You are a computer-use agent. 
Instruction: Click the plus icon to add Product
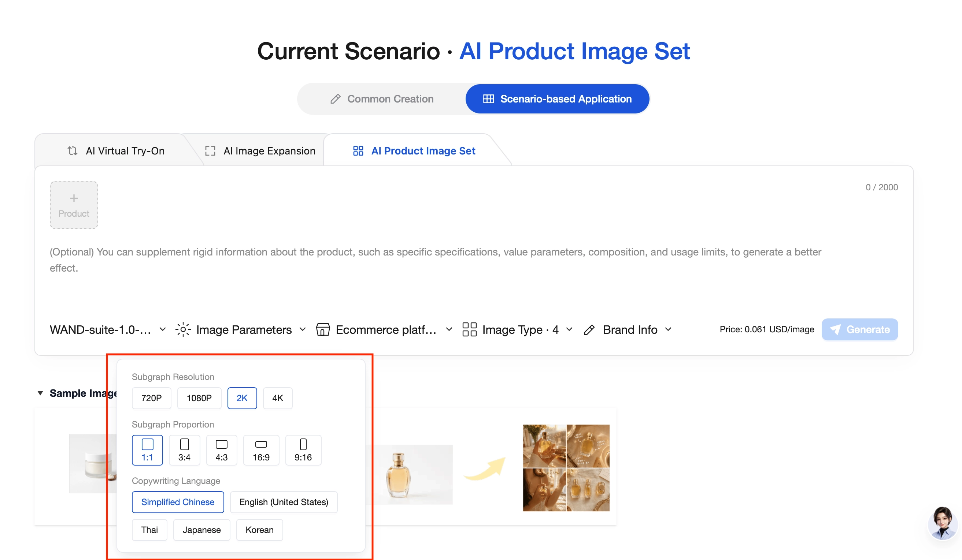click(x=74, y=198)
